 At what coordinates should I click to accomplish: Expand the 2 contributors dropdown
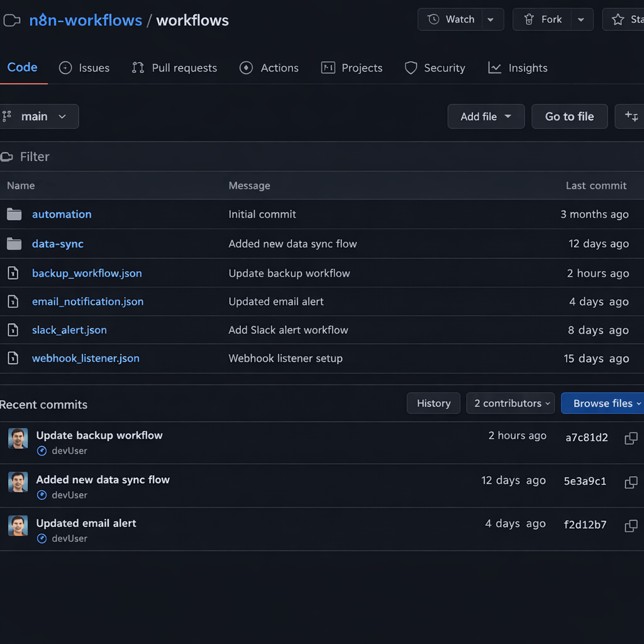pos(511,403)
